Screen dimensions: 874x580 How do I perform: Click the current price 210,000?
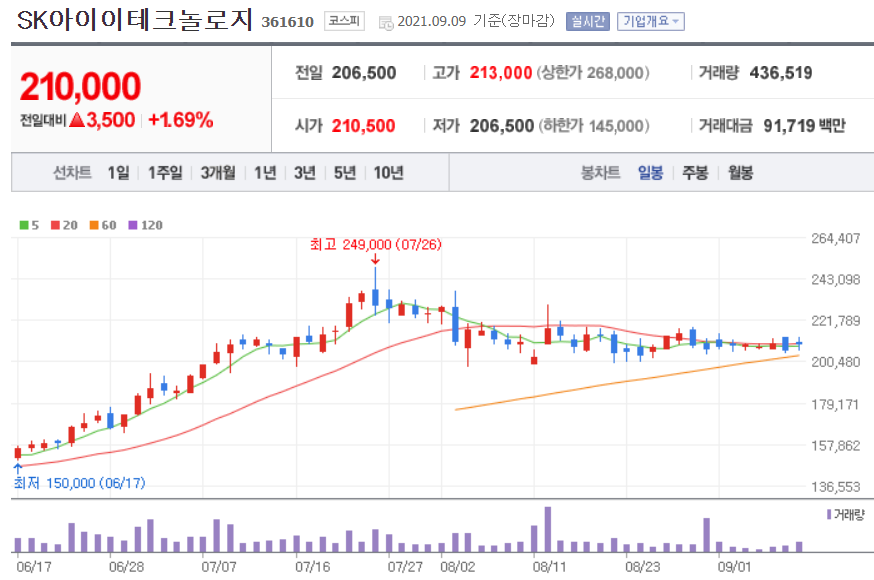click(x=80, y=86)
